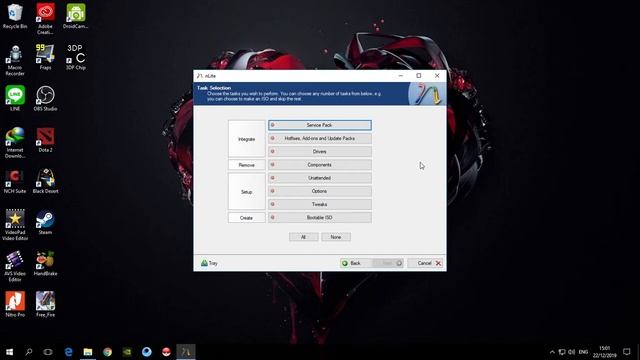Launch Microsoft Edge from taskbar

(x=68, y=352)
